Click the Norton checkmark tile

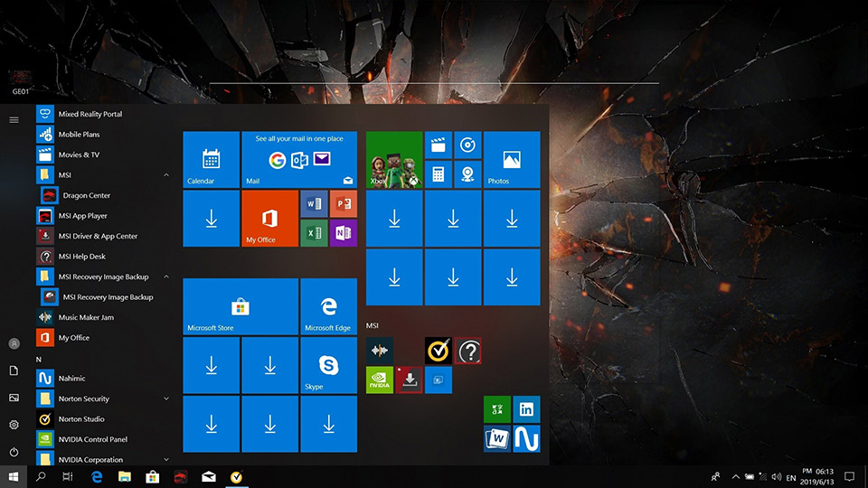tap(439, 351)
